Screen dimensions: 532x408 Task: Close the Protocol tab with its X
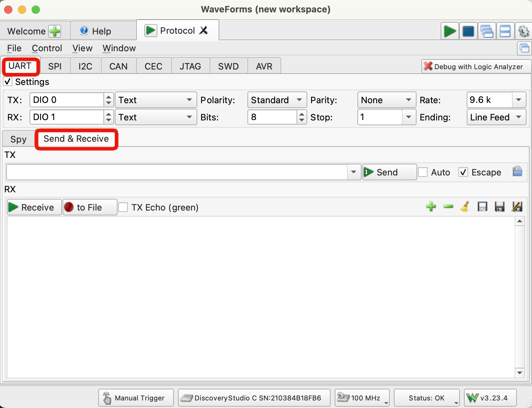(x=203, y=30)
